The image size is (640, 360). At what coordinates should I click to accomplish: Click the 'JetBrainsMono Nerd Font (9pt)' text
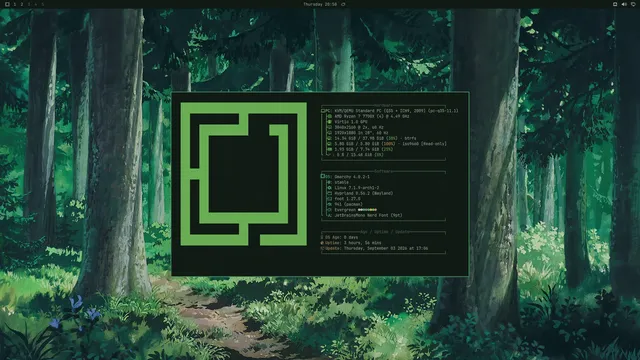[x=368, y=216]
